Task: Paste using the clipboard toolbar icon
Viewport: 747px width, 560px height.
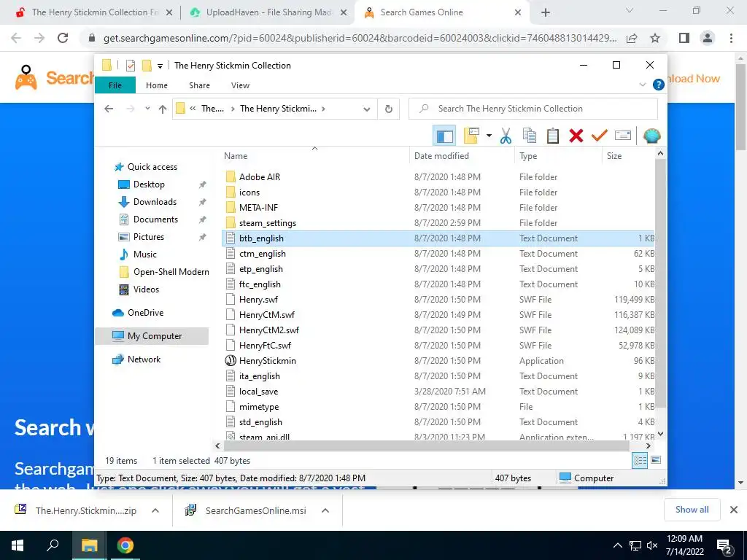Action: tap(553, 136)
